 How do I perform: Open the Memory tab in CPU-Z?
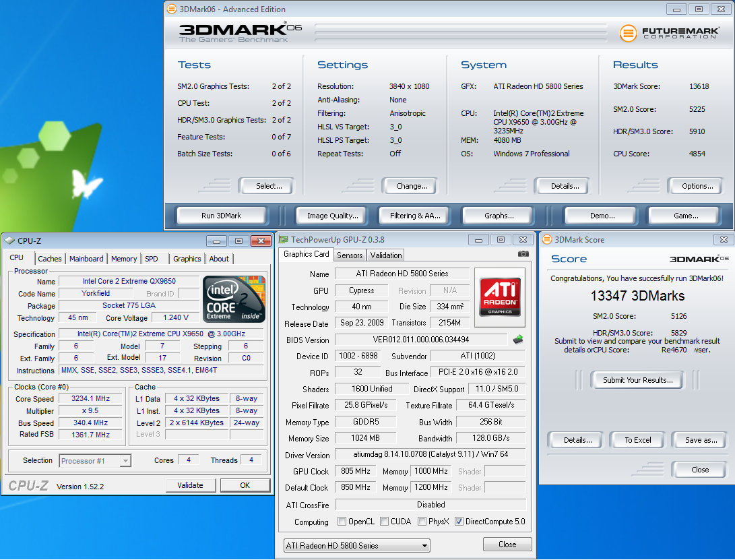(124, 259)
